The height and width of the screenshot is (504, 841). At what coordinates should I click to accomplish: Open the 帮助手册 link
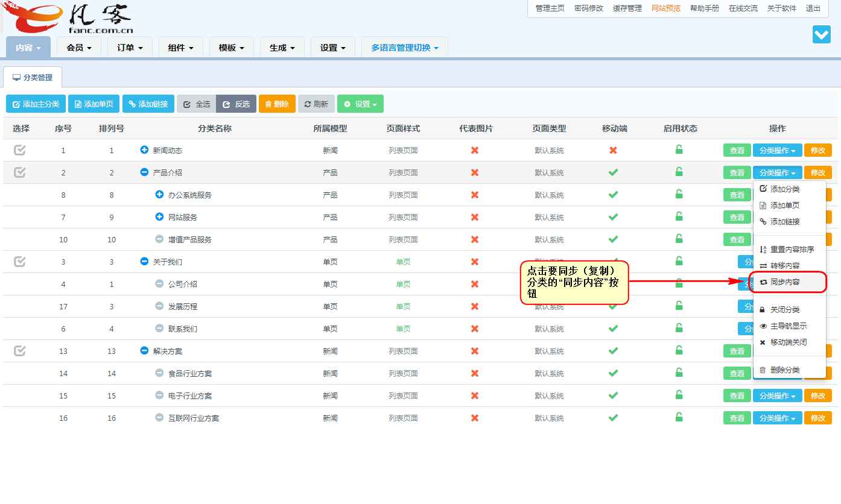[x=705, y=8]
